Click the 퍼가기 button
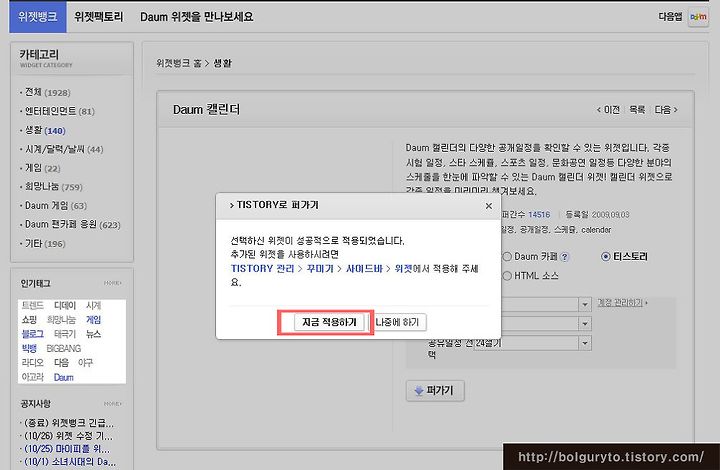The width and height of the screenshot is (720, 470). [x=435, y=391]
